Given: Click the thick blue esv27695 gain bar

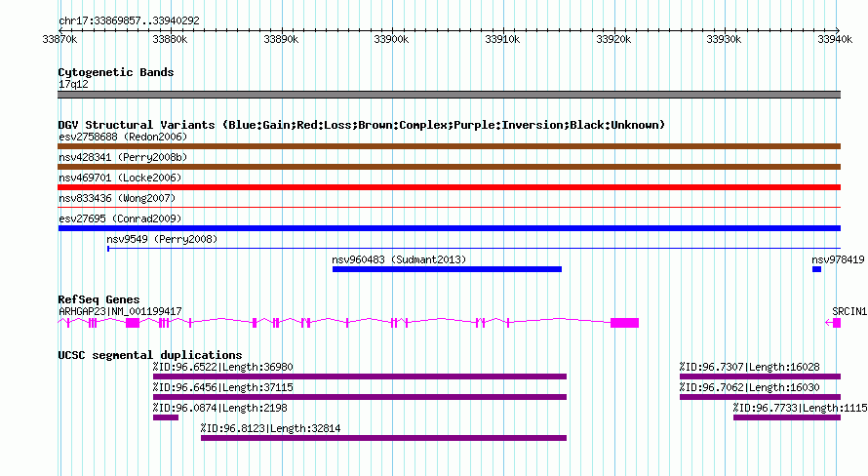Looking at the screenshot, I should click(x=449, y=228).
